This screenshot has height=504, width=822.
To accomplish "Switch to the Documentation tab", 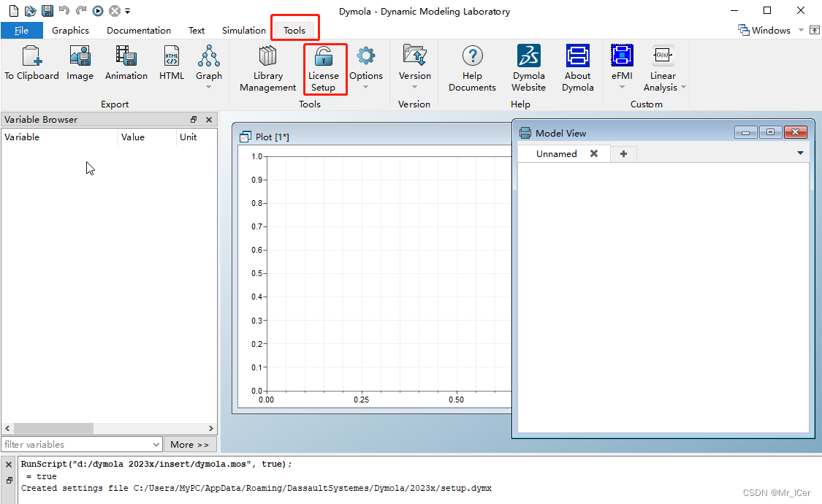I will [139, 31].
